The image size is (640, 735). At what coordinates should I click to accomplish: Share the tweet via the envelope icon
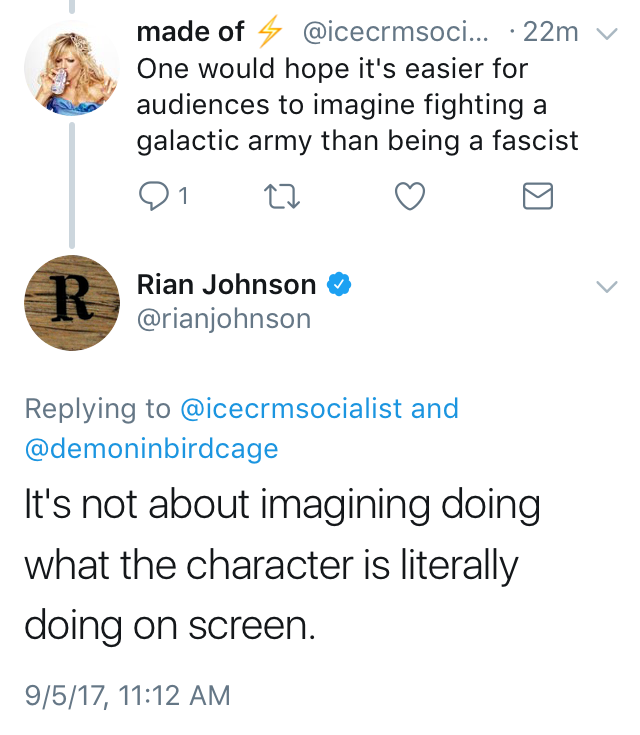point(538,197)
